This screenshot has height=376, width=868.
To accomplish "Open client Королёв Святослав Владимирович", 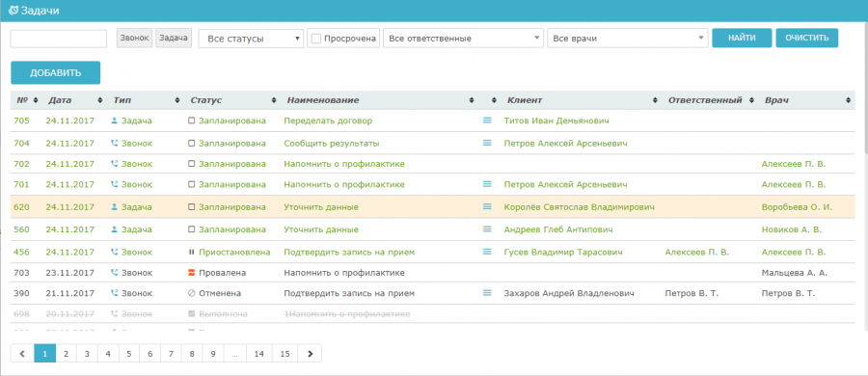I will point(580,207).
